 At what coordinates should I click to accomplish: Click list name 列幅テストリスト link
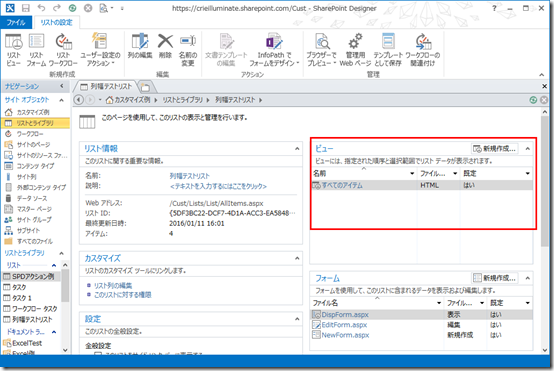click(189, 176)
